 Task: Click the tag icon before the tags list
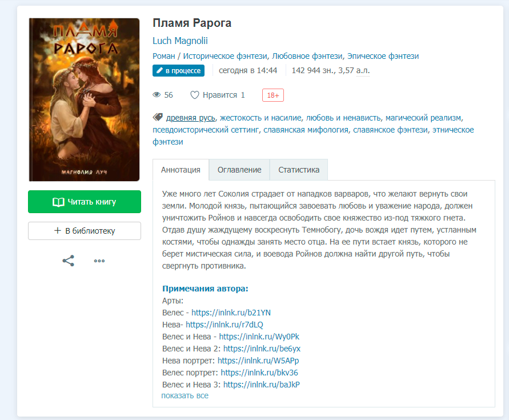click(158, 117)
